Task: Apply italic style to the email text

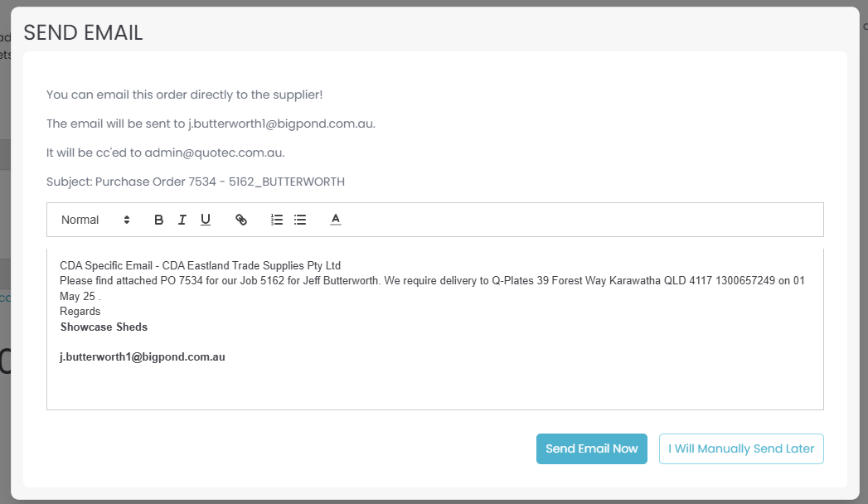Action: click(182, 220)
